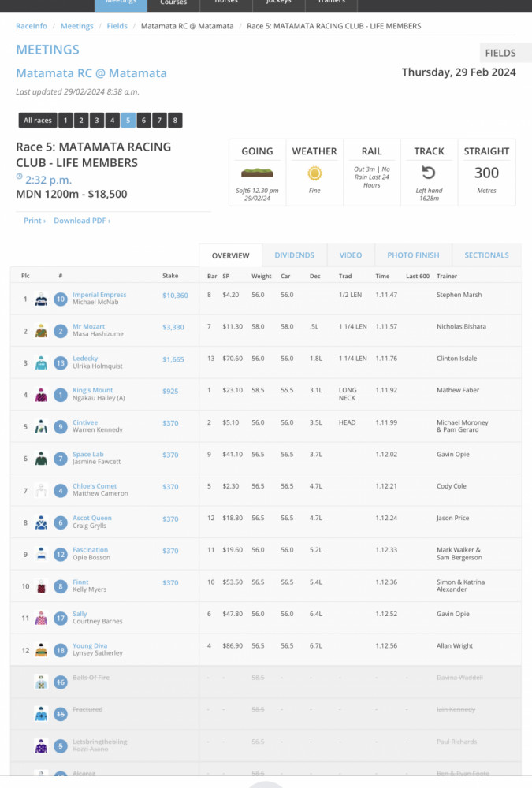Click SP value $86.90
Viewport: 532px width, 788px height.
coord(233,646)
